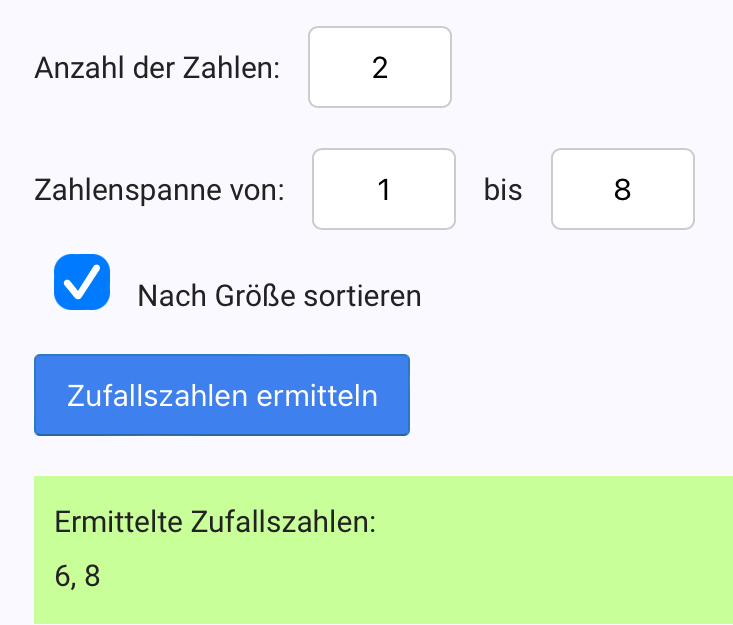This screenshot has height=625, width=733.
Task: Toggle sorting via 'Nach Größe sortieren' label
Action: click(x=279, y=296)
